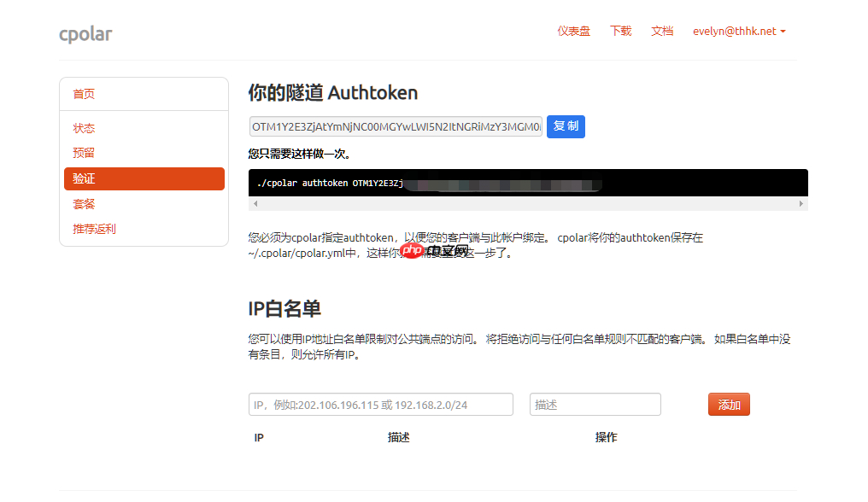
Task: Open the 套餐 sidebar section
Action: pyautogui.click(x=83, y=203)
